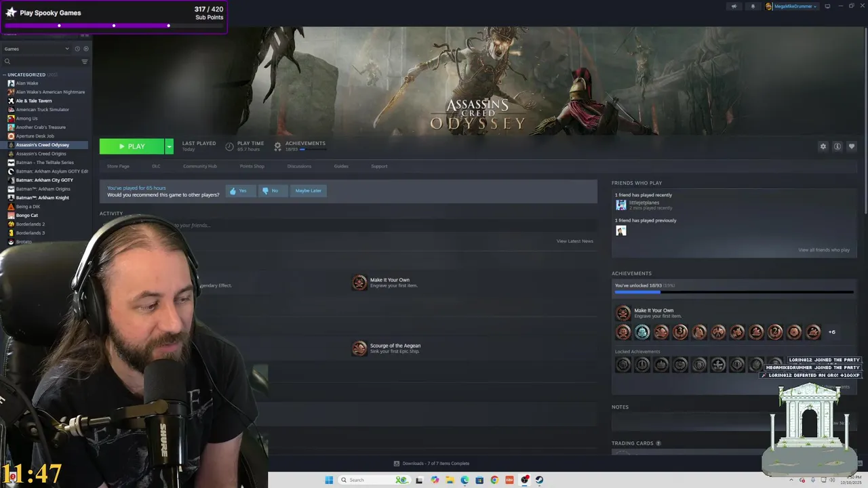Image resolution: width=868 pixels, height=488 pixels.
Task: Click the unlocked achievement badge showing number 2
Action: [x=775, y=332]
